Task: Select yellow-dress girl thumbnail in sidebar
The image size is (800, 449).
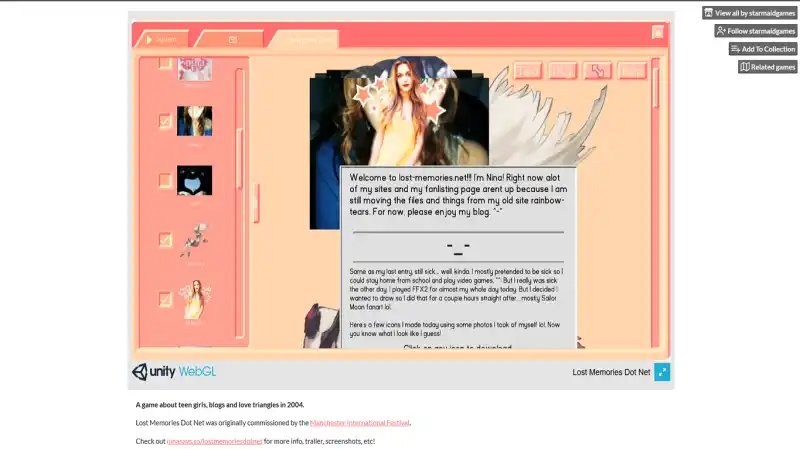Action: tap(194, 299)
